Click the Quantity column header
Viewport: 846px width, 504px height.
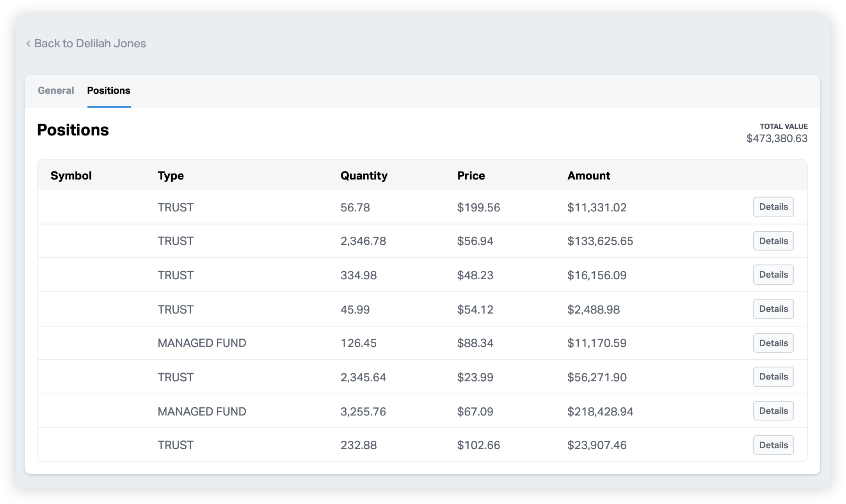point(364,176)
